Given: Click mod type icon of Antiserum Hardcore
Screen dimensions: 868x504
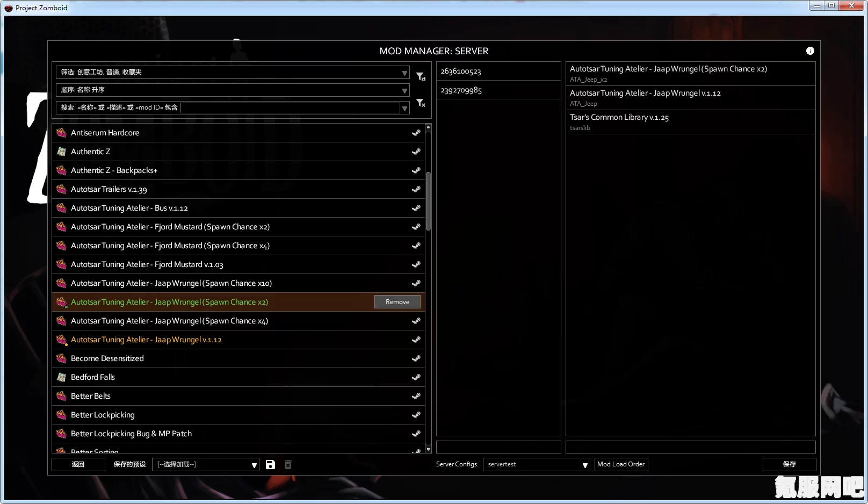Looking at the screenshot, I should [x=61, y=133].
